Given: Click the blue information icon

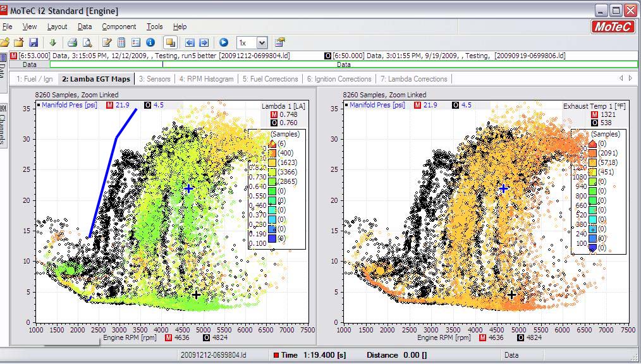Looking at the screenshot, I should tap(150, 42).
